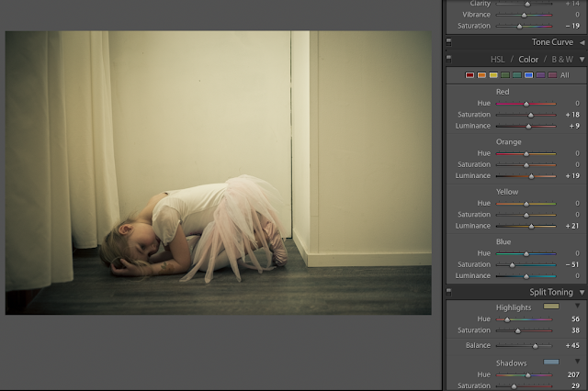Click the Yellow section heading
588x391 pixels.
507,192
